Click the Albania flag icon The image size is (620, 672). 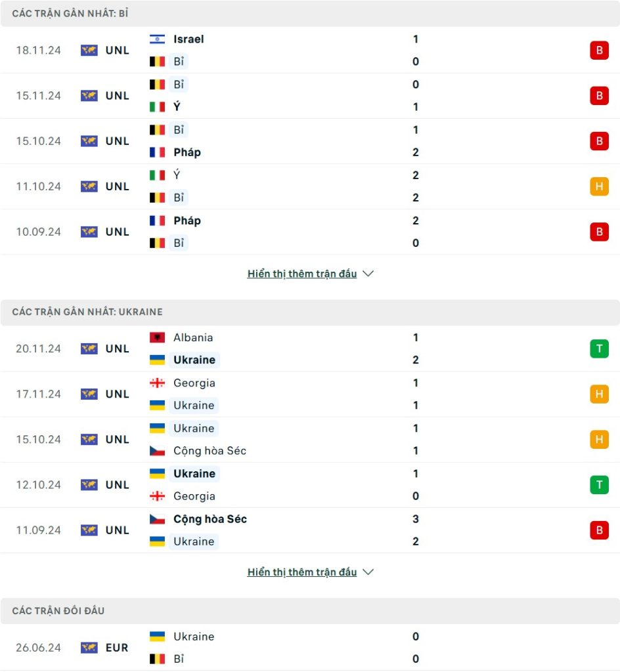[x=157, y=337]
